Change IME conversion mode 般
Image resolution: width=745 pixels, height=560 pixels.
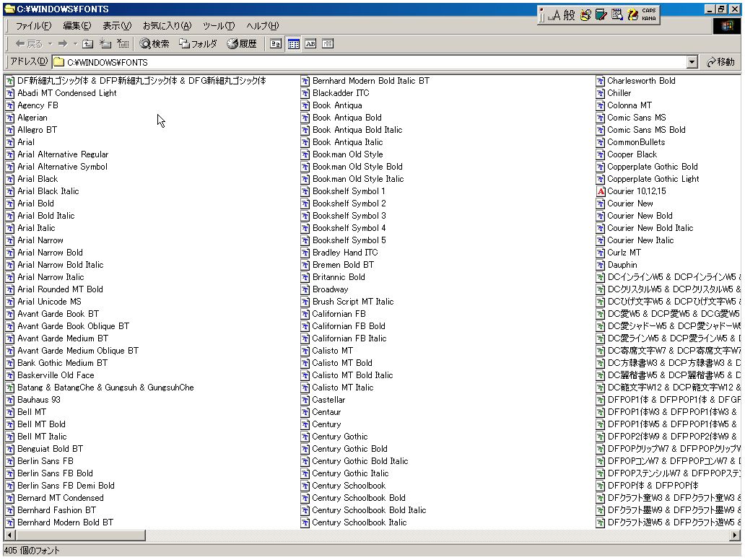tap(569, 15)
